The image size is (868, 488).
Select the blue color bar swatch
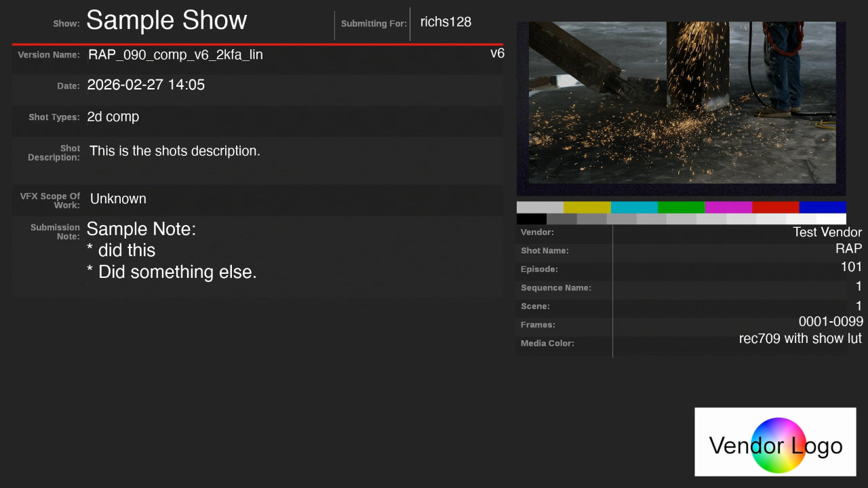click(x=823, y=207)
